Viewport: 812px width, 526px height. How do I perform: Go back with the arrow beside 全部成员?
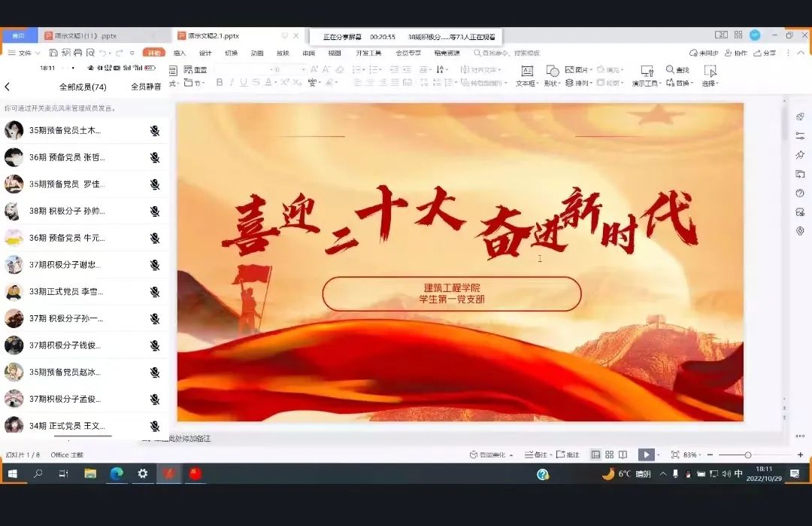(8, 87)
